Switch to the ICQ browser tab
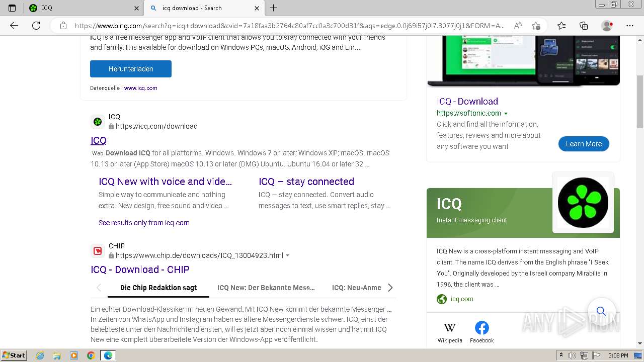The image size is (644, 362). 83,8
